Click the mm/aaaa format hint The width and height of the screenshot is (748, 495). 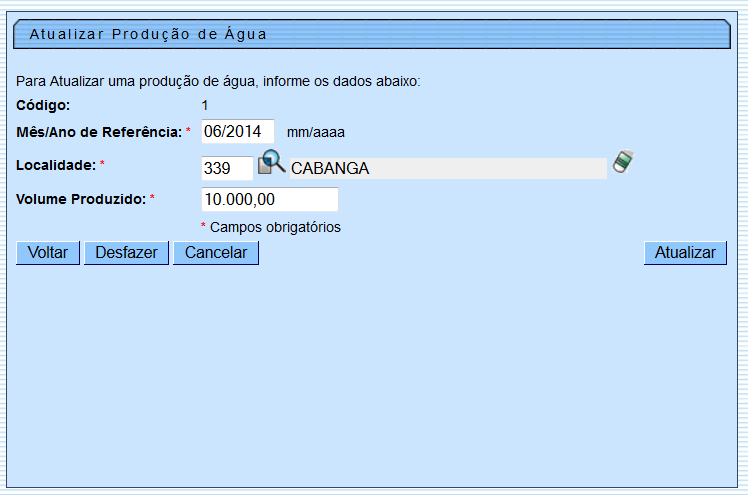[x=315, y=132]
